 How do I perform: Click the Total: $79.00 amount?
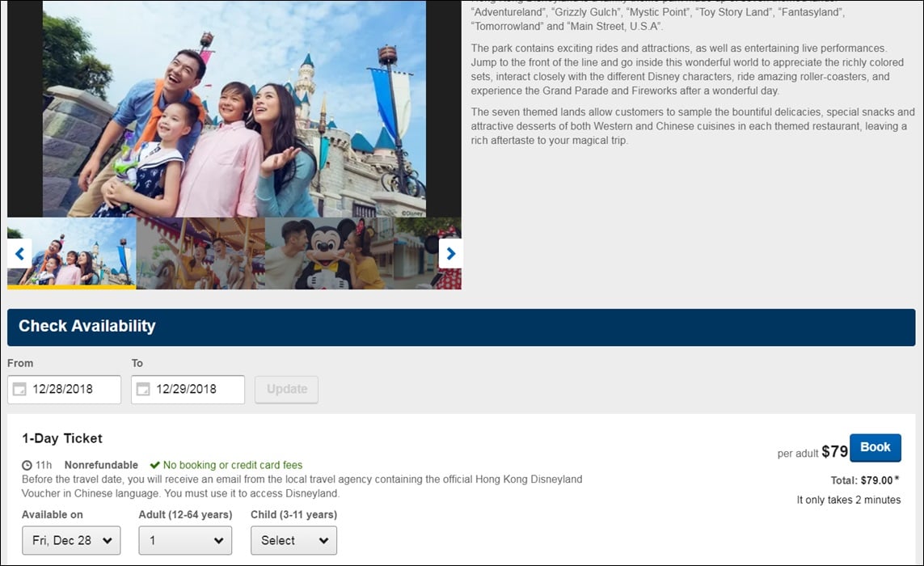[865, 480]
